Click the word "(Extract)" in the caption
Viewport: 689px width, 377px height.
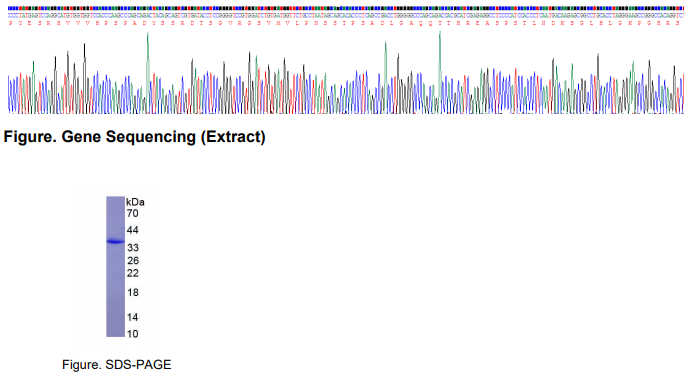point(233,137)
